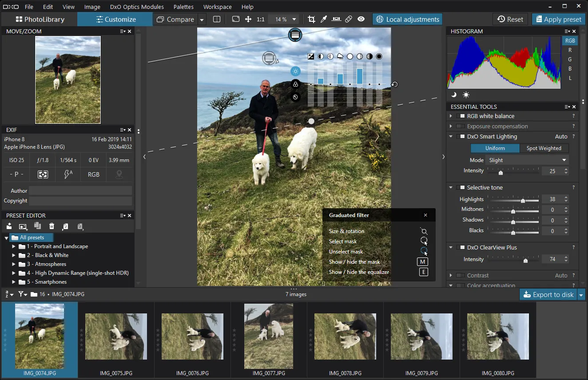
Task: Open the zoom percentage dropdown
Action: click(294, 20)
